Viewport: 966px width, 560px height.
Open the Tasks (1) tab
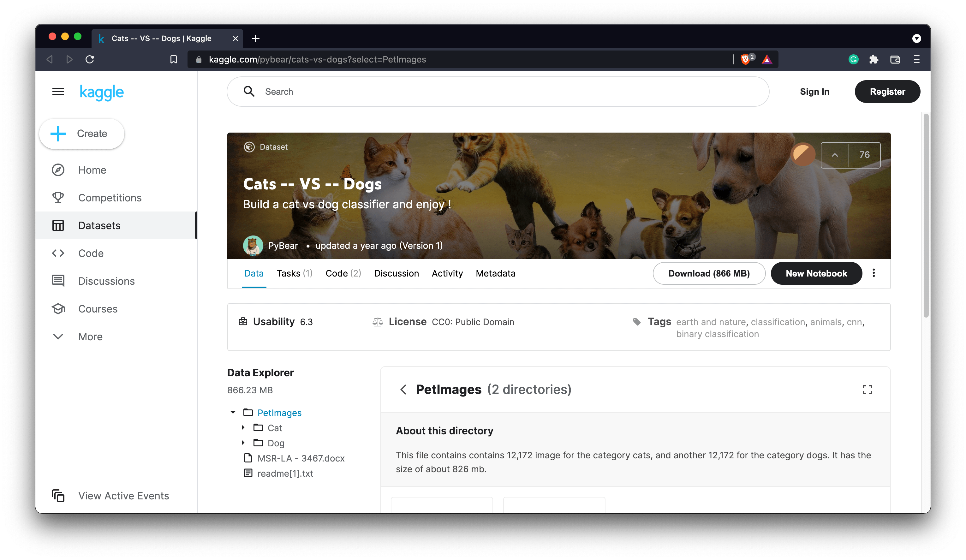[x=295, y=273]
